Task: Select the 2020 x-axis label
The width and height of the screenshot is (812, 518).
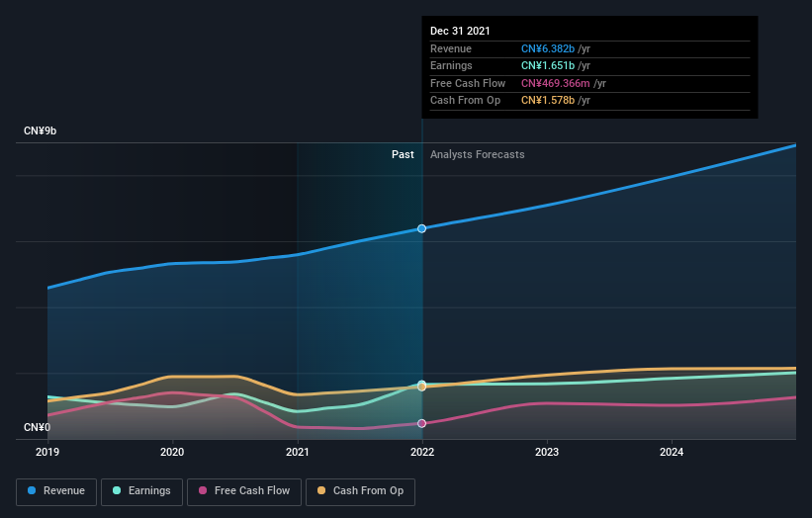Action: (x=172, y=453)
